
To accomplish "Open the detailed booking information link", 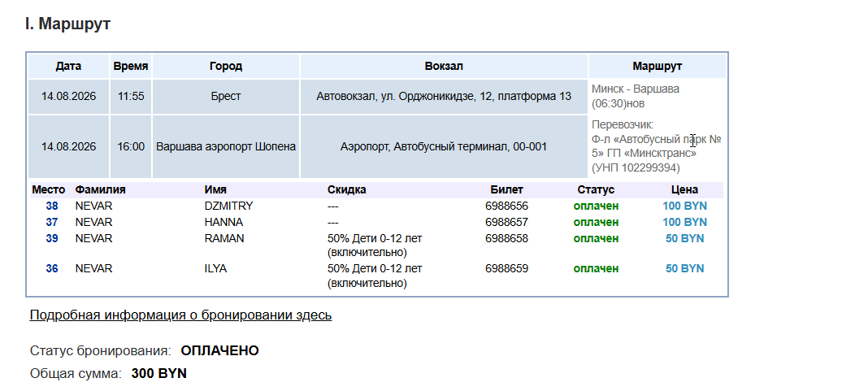I will pos(180,315).
